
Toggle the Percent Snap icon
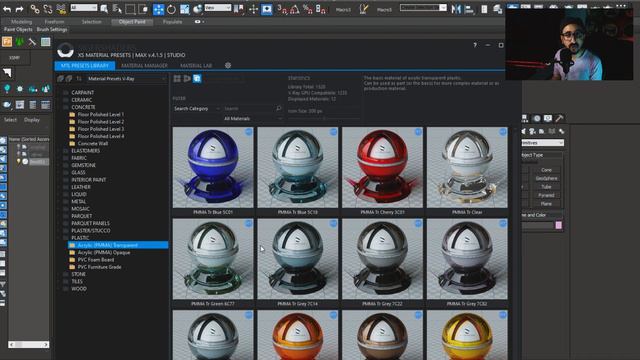tap(308, 9)
